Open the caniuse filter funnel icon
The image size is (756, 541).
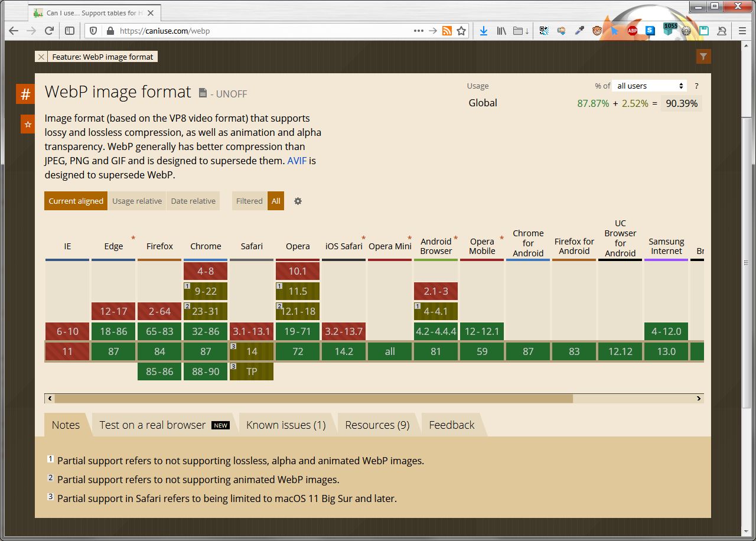click(703, 57)
